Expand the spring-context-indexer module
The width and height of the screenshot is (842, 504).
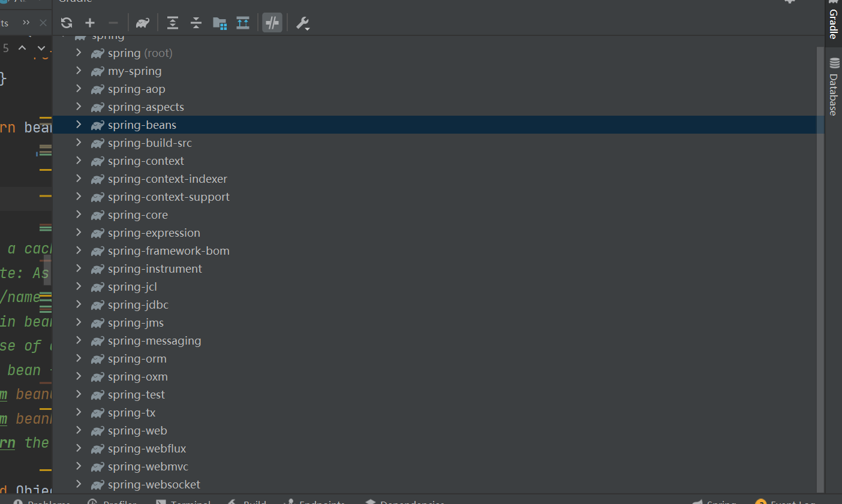pyautogui.click(x=79, y=179)
